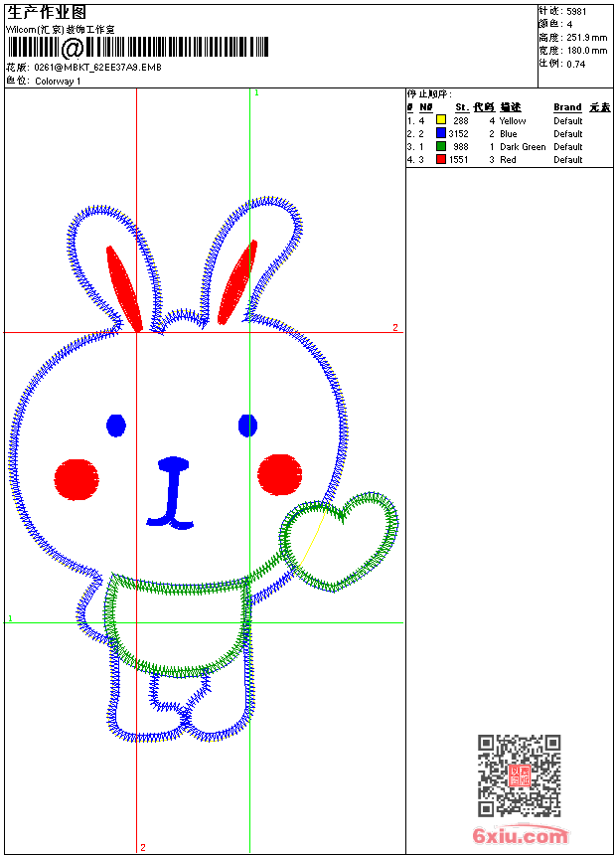Click the stitch count 288 in the Yellow row
The image size is (616, 855).
pyautogui.click(x=461, y=121)
